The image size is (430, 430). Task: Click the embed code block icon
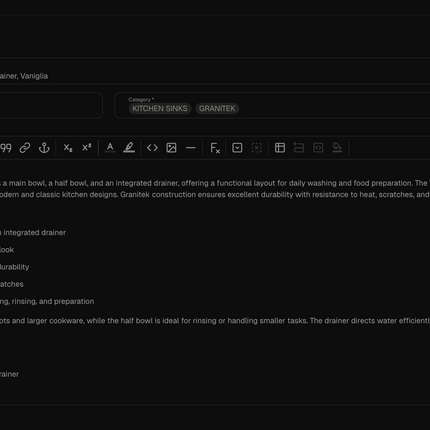(x=318, y=148)
